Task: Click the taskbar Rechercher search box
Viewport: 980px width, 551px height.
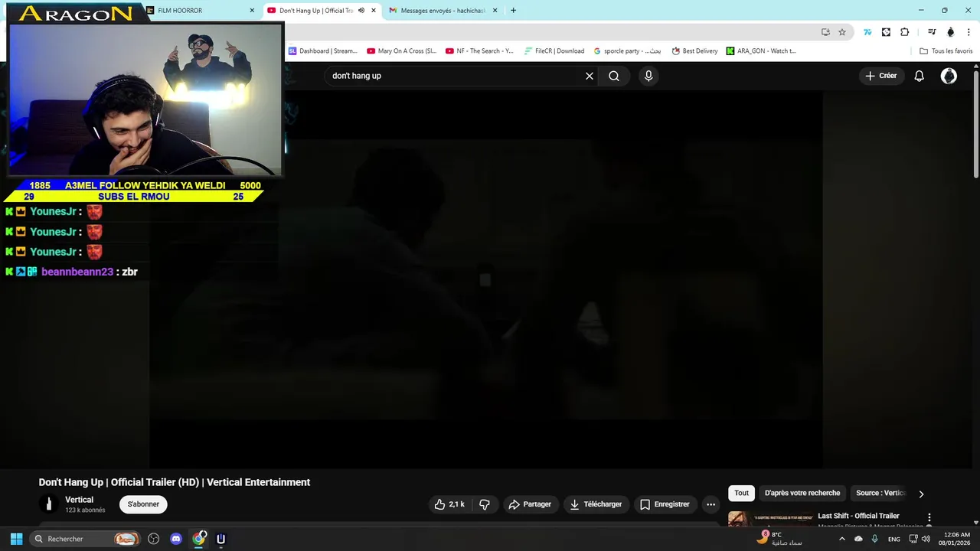Action: coord(86,539)
